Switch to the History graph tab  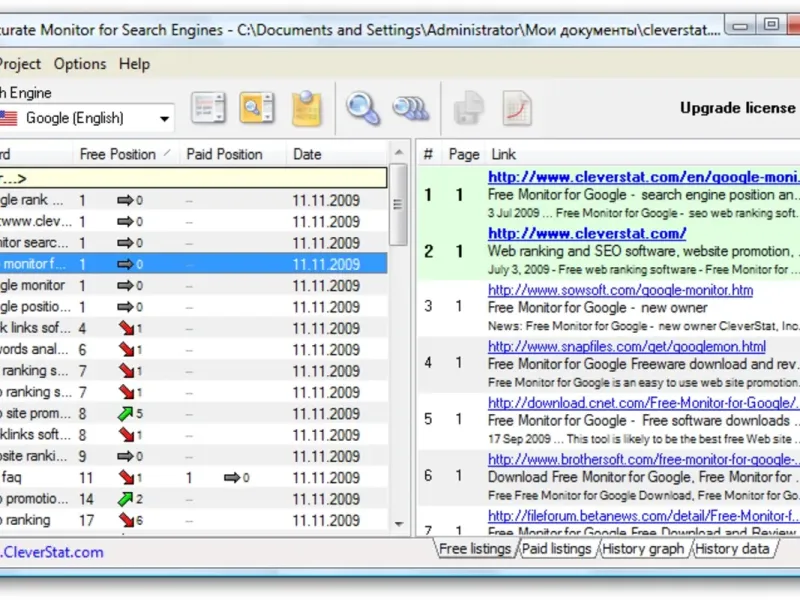tap(643, 549)
